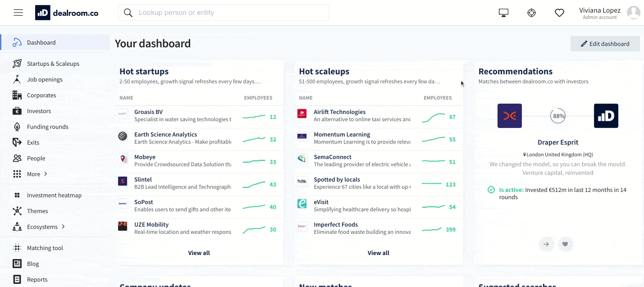The image size is (644, 287).
Task: Go to next recommendation arrow
Action: point(546,244)
